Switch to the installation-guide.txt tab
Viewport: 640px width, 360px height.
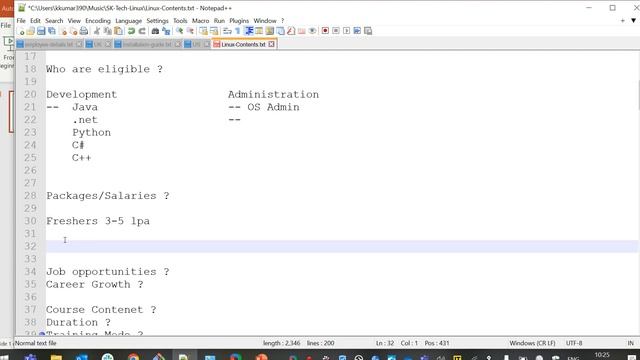(147, 44)
